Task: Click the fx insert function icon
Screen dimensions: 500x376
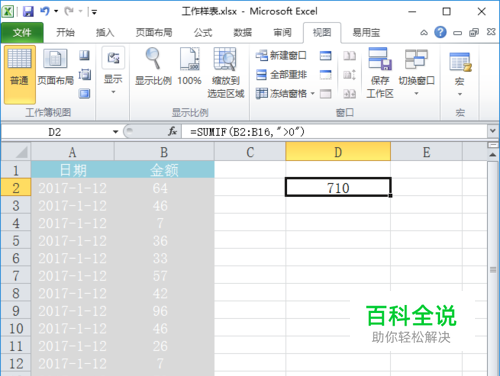Action: [x=172, y=132]
